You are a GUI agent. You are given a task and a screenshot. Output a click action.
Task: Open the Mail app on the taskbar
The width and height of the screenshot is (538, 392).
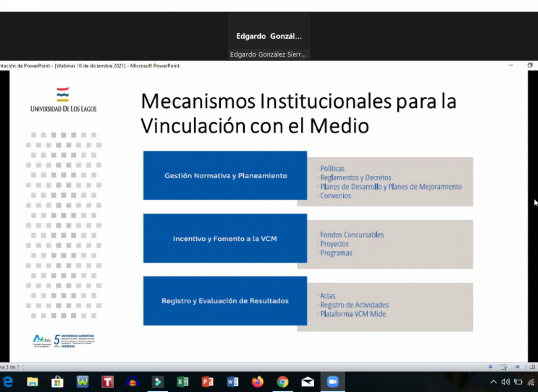(x=308, y=382)
